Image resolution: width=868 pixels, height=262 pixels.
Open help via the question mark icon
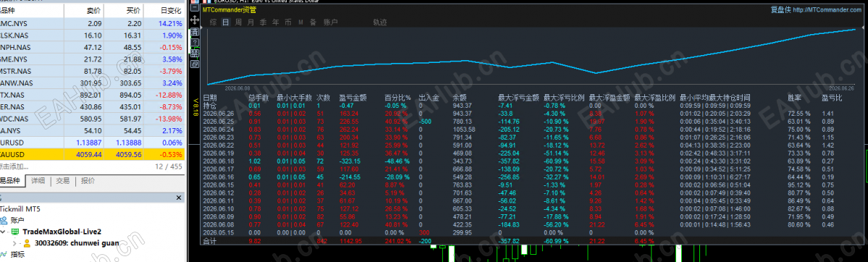click(x=194, y=42)
